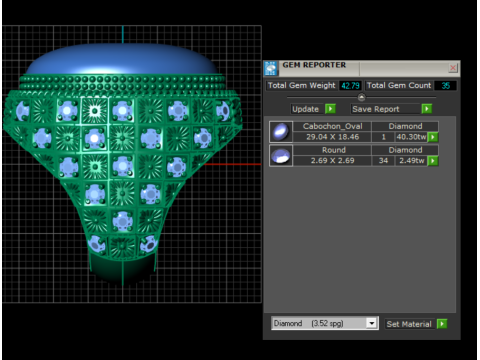
Task: Select the Round gem thumbnail
Action: [x=281, y=155]
